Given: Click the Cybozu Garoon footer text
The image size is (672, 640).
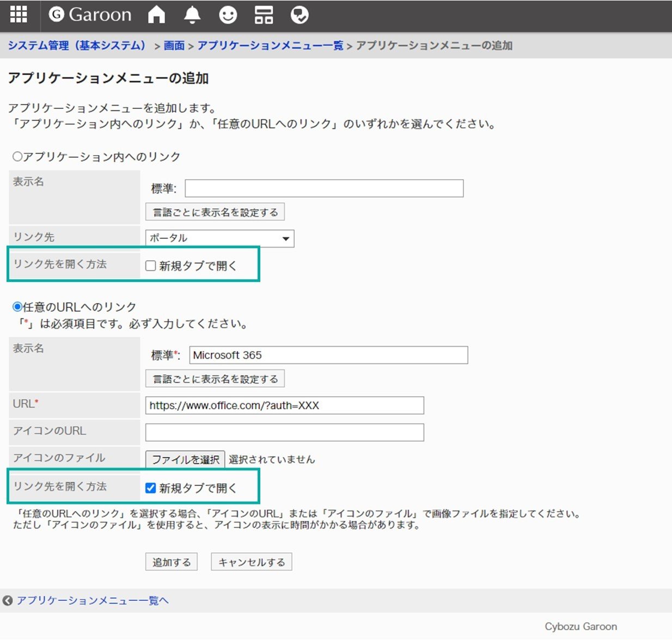Looking at the screenshot, I should coord(581,626).
